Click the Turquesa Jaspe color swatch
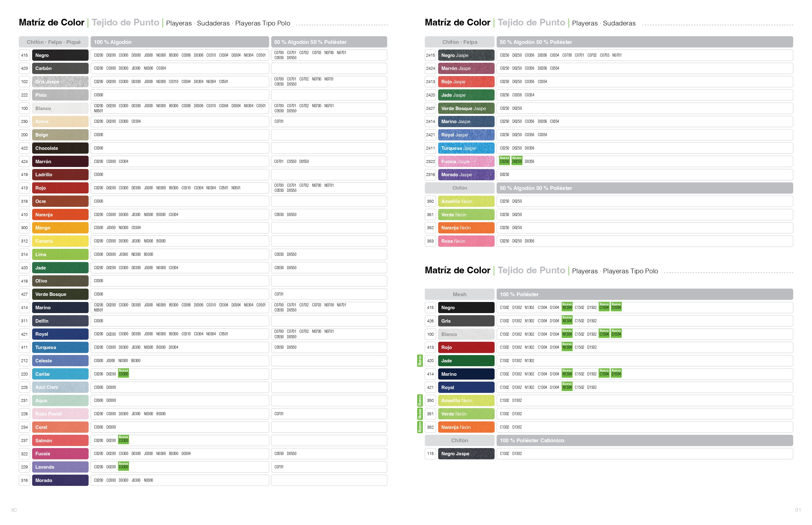Viewport: 812px width, 525px height. 466,148
